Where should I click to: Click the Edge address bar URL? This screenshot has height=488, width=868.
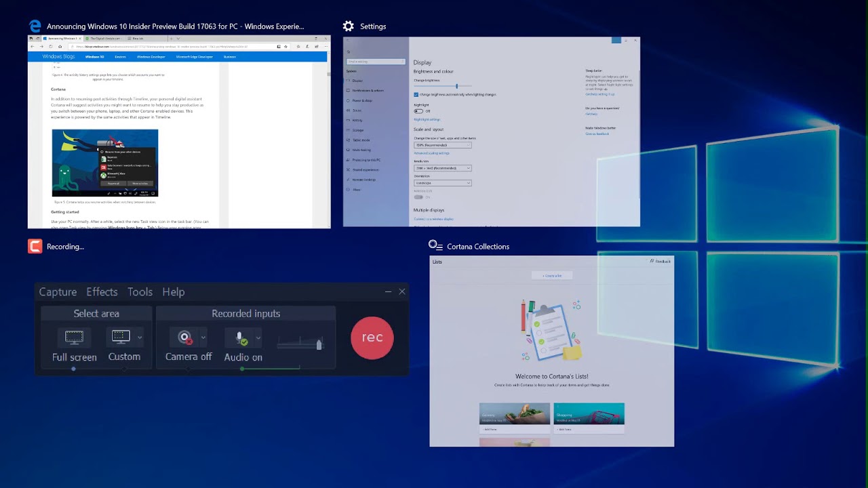coord(162,46)
